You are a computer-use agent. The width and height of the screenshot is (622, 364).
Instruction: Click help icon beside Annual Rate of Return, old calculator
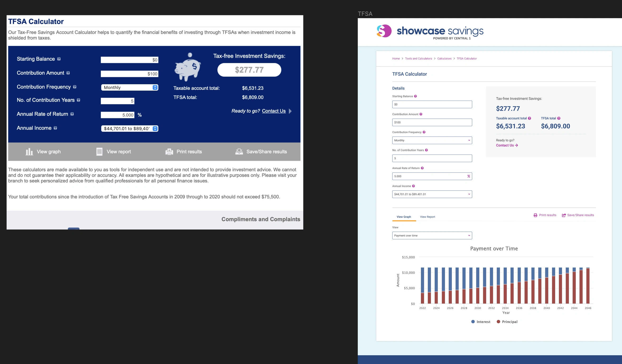point(72,114)
